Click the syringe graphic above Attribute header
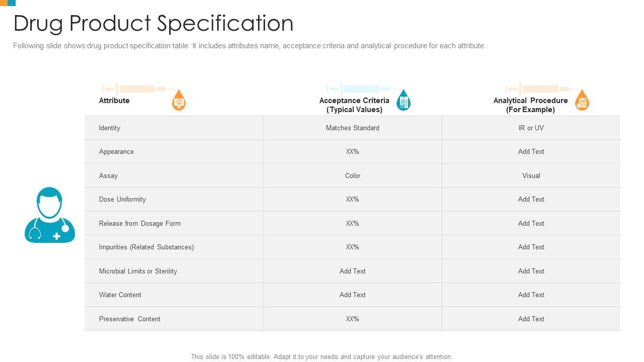The height and width of the screenshot is (362, 644). pyautogui.click(x=135, y=89)
